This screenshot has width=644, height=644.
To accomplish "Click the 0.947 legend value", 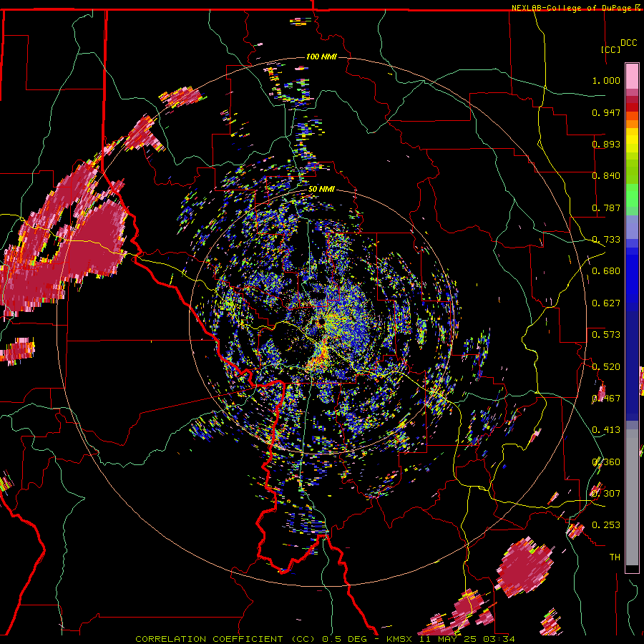I will pyautogui.click(x=606, y=112).
